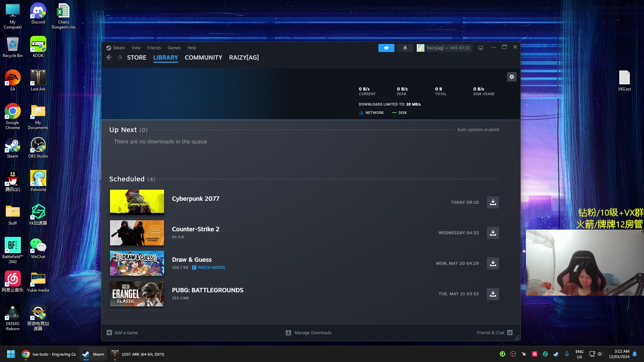Download PUBG: BATTLEGROUNDS update now
The height and width of the screenshot is (362, 644).
coord(493,294)
